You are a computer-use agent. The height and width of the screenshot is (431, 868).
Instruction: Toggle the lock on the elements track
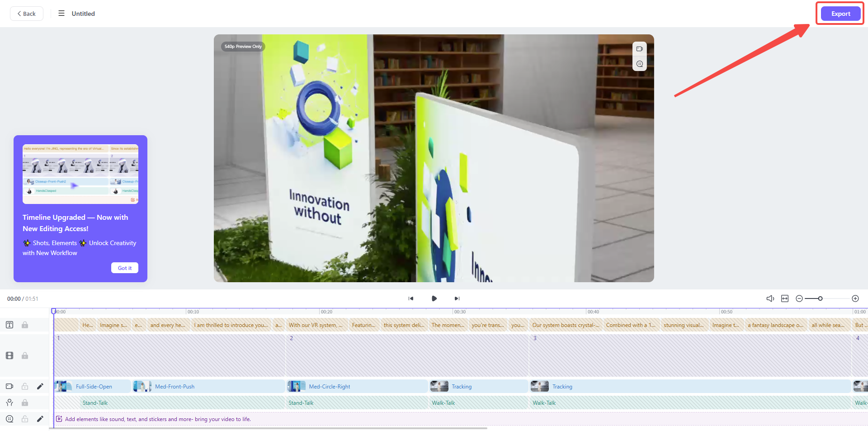pyautogui.click(x=25, y=419)
